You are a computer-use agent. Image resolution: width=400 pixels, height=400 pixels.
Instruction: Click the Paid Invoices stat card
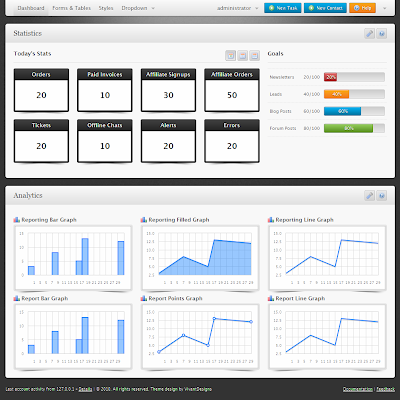tap(105, 90)
